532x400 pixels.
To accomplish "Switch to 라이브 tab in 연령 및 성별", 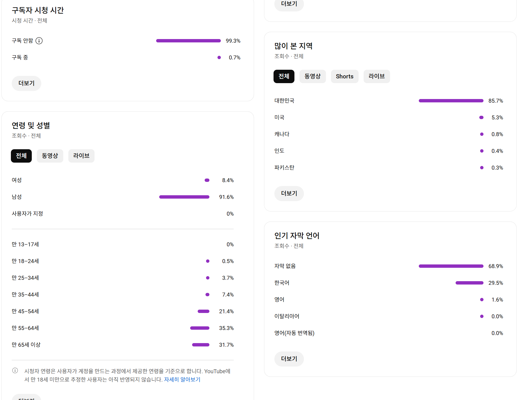I will coord(81,156).
